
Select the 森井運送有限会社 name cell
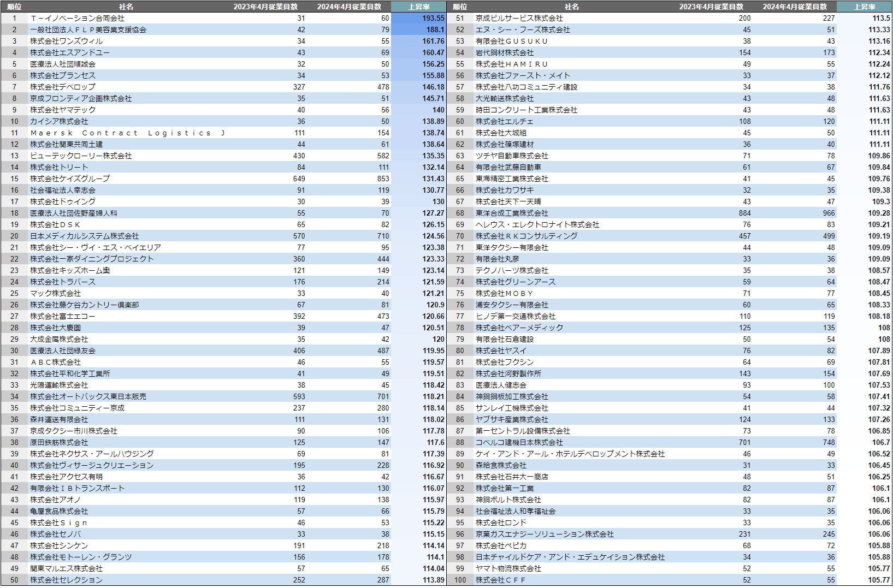(x=59, y=419)
